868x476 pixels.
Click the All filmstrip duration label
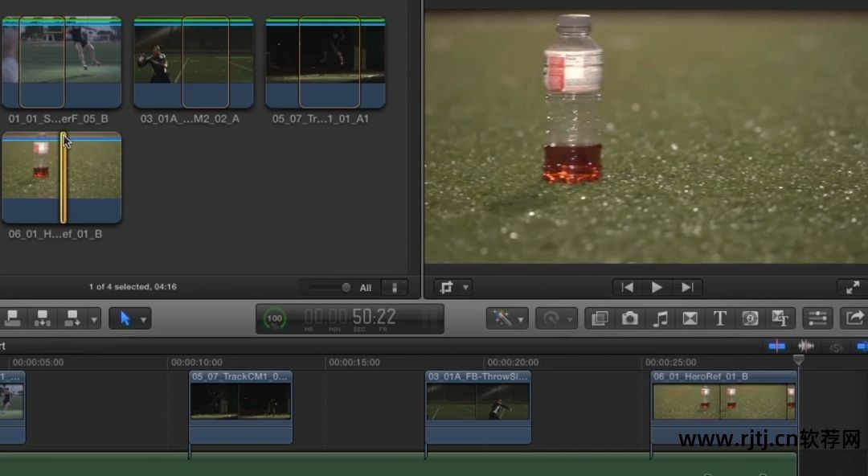tap(366, 288)
